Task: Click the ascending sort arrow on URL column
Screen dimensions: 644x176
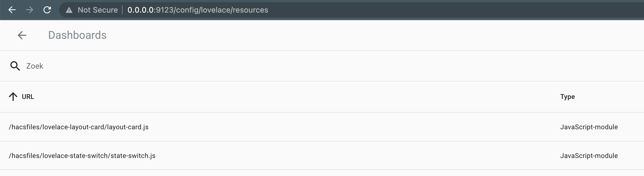Action: 13,96
